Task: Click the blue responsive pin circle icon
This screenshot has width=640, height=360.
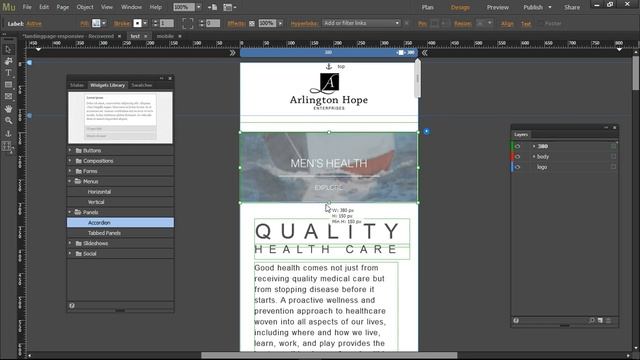Action: 426,131
